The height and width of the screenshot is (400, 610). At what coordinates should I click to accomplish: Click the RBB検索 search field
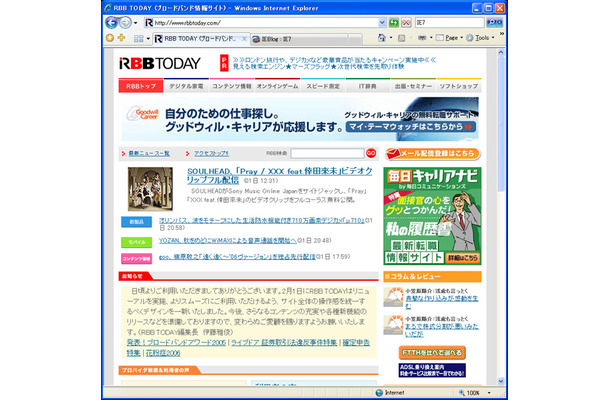327,153
